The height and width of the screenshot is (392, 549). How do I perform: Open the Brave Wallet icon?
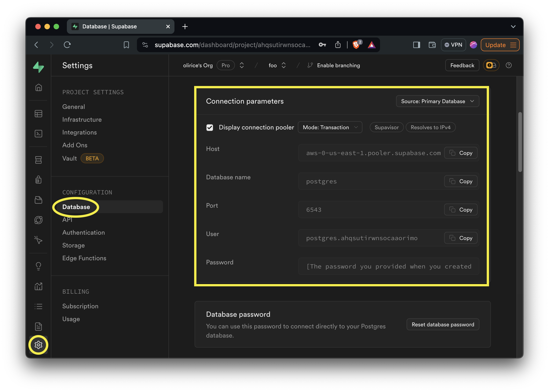[x=432, y=45]
